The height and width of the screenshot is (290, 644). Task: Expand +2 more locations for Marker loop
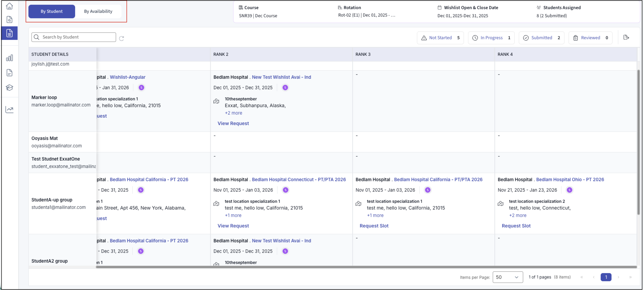pyautogui.click(x=233, y=113)
